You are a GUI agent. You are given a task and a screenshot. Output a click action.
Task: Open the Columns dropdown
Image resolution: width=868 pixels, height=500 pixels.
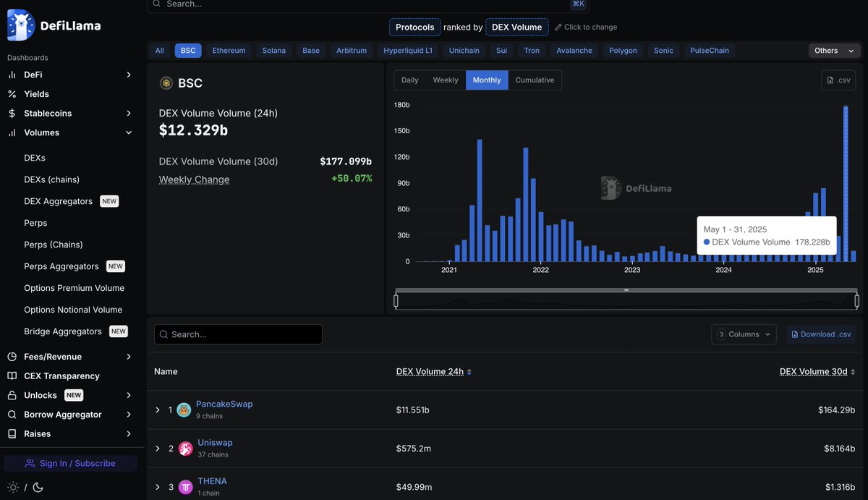click(744, 334)
